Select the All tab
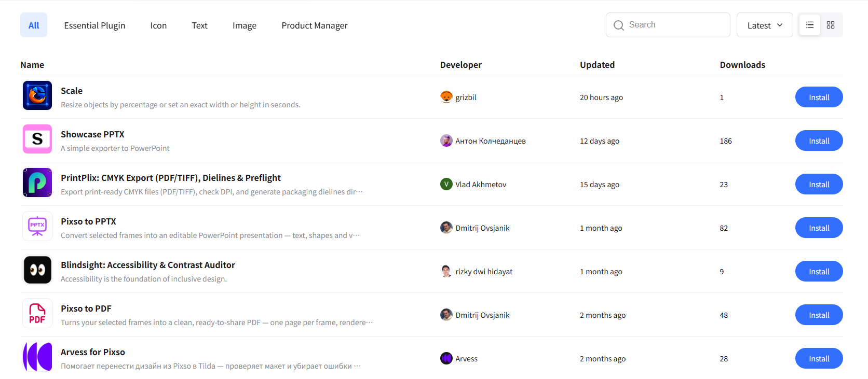 [x=34, y=25]
